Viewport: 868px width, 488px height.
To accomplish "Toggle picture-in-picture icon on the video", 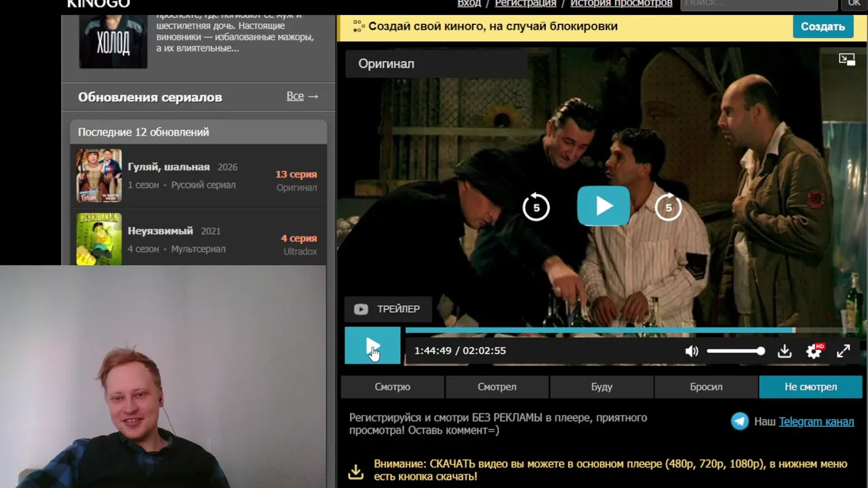I will click(x=847, y=60).
